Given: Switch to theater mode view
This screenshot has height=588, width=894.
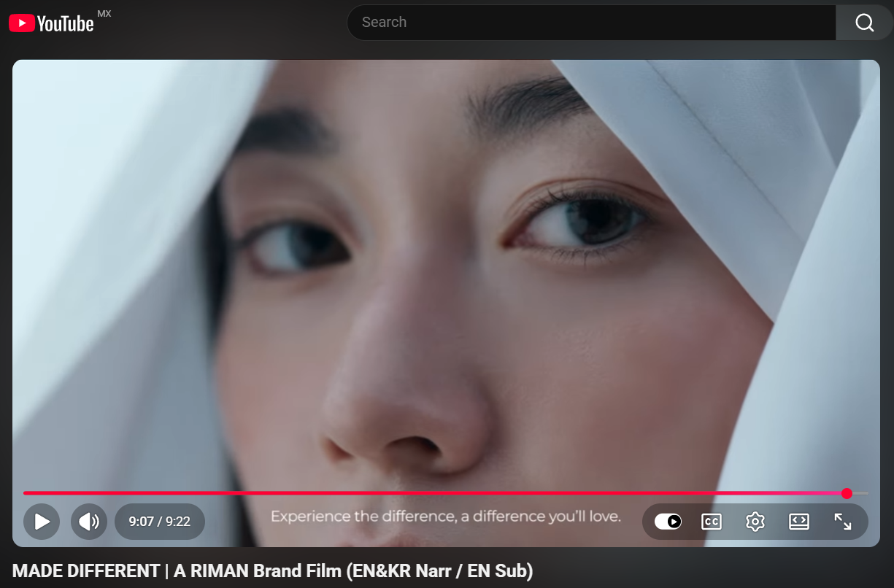Looking at the screenshot, I should pos(799,522).
